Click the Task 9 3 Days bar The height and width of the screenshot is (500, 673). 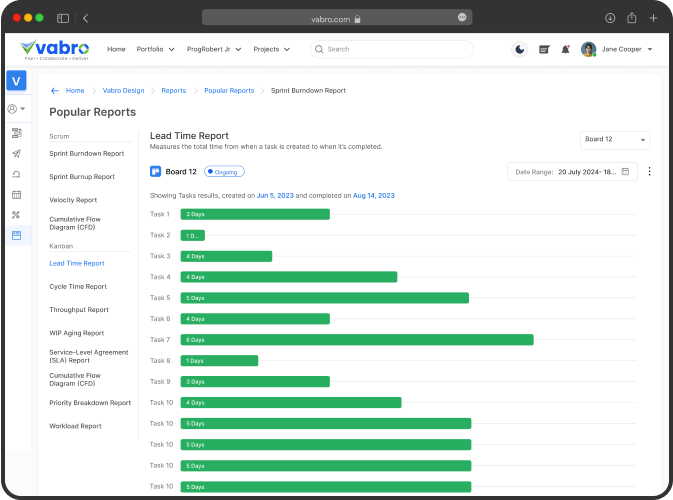tap(255, 382)
